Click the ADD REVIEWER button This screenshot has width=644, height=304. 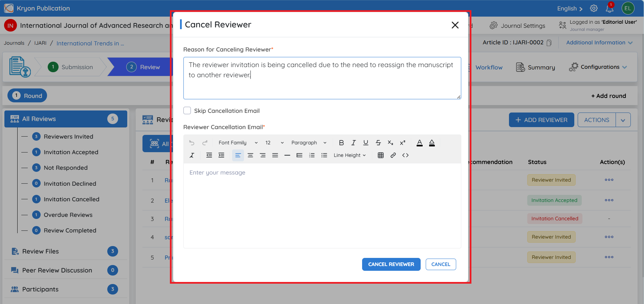point(541,120)
